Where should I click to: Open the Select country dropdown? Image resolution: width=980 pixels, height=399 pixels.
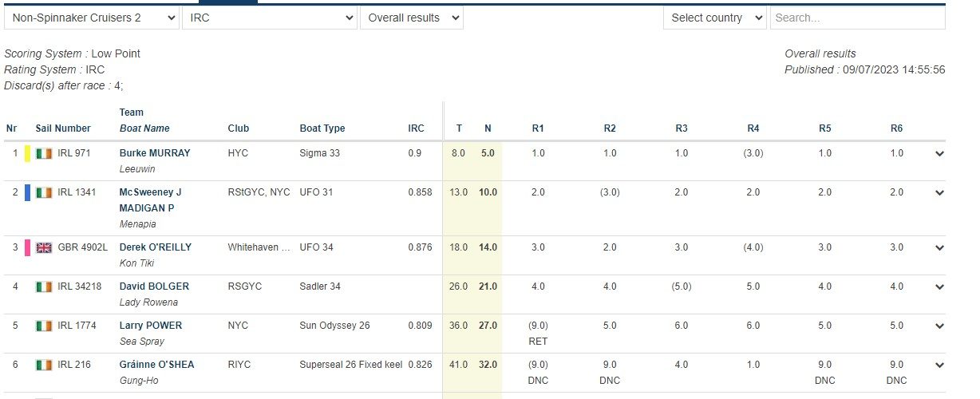[x=714, y=18]
